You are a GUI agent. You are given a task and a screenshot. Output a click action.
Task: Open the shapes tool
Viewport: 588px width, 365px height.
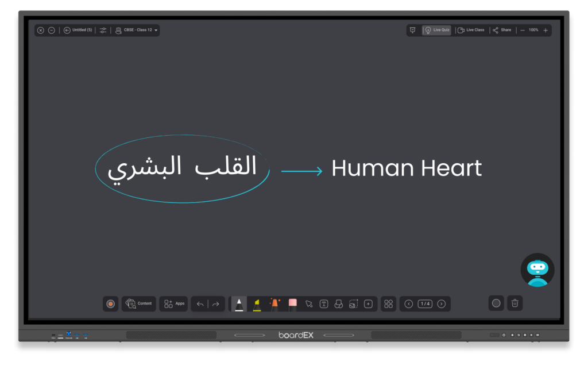point(339,304)
